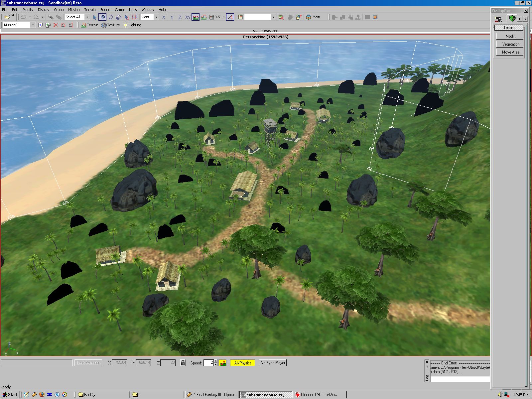Switch to RollupBar Objects tab icon
This screenshot has width=532, height=399.
[498, 19]
